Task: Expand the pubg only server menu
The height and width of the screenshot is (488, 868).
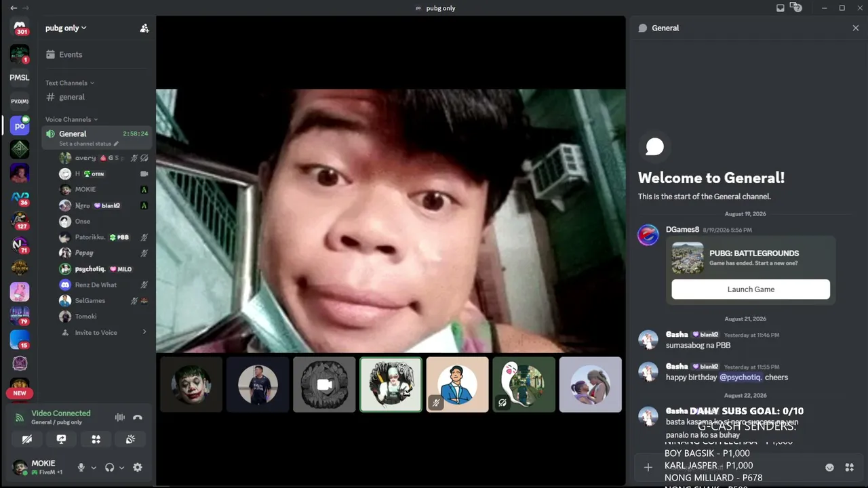Action: (x=66, y=28)
